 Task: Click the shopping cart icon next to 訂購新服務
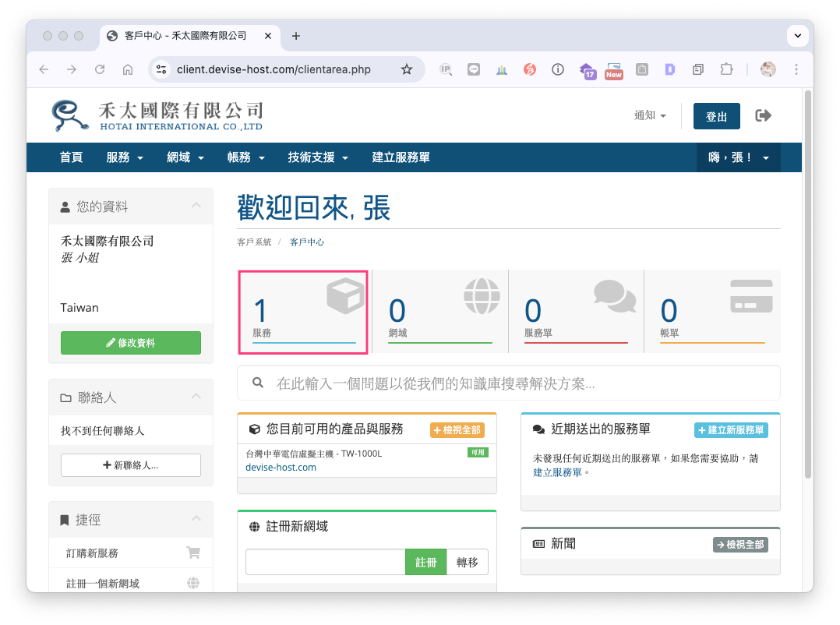pyautogui.click(x=193, y=553)
